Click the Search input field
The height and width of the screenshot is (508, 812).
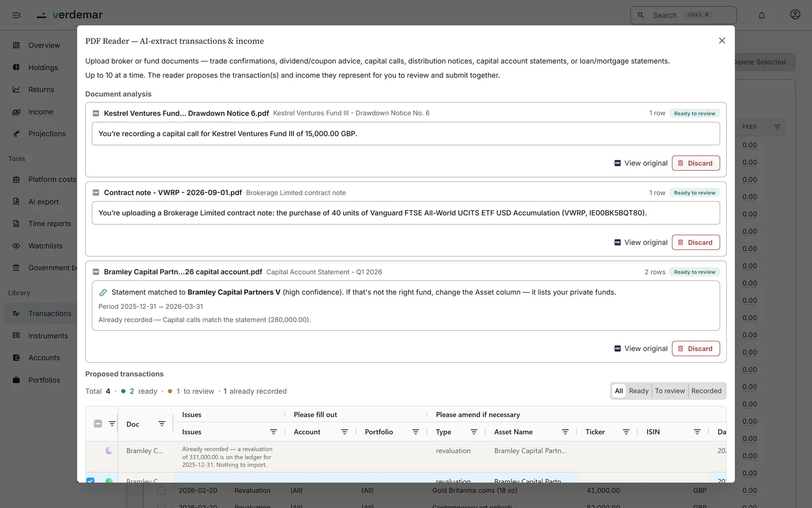[683, 15]
